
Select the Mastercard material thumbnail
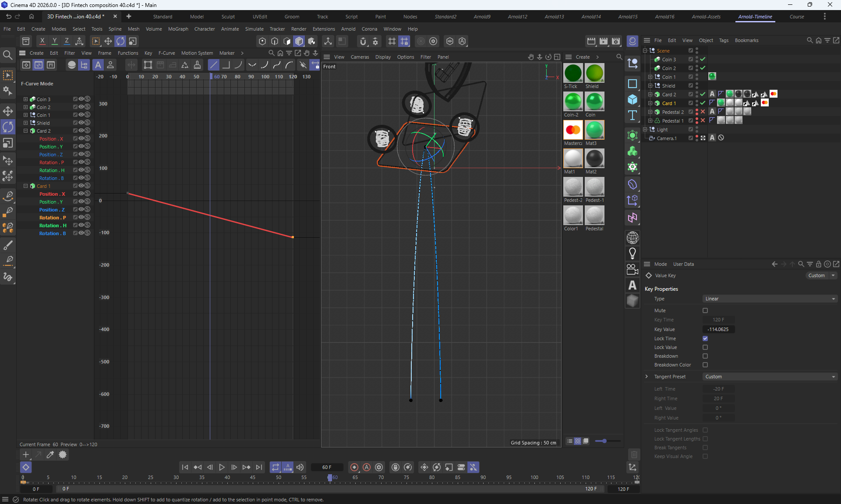pyautogui.click(x=573, y=130)
